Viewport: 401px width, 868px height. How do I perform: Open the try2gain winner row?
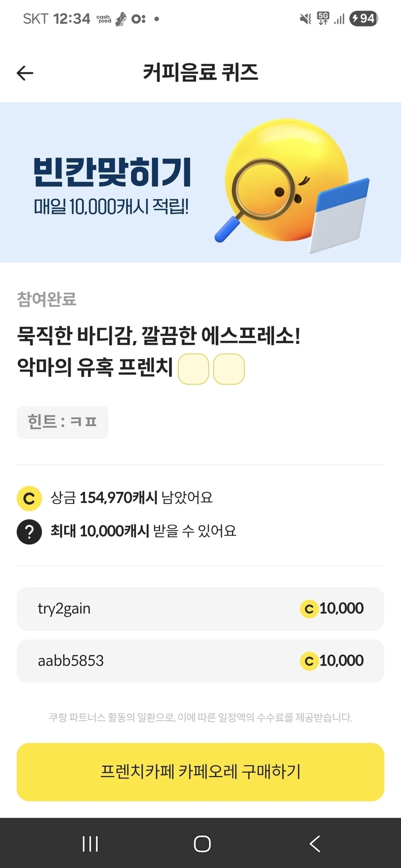tap(200, 609)
